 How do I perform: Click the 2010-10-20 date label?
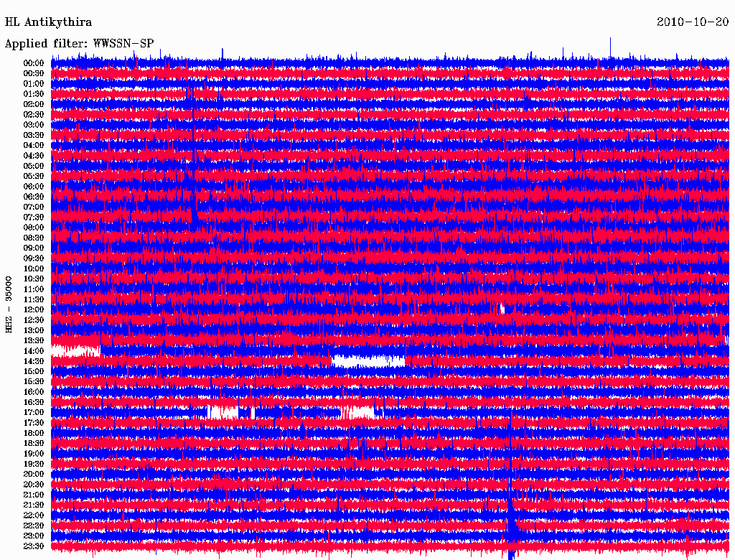click(x=693, y=22)
